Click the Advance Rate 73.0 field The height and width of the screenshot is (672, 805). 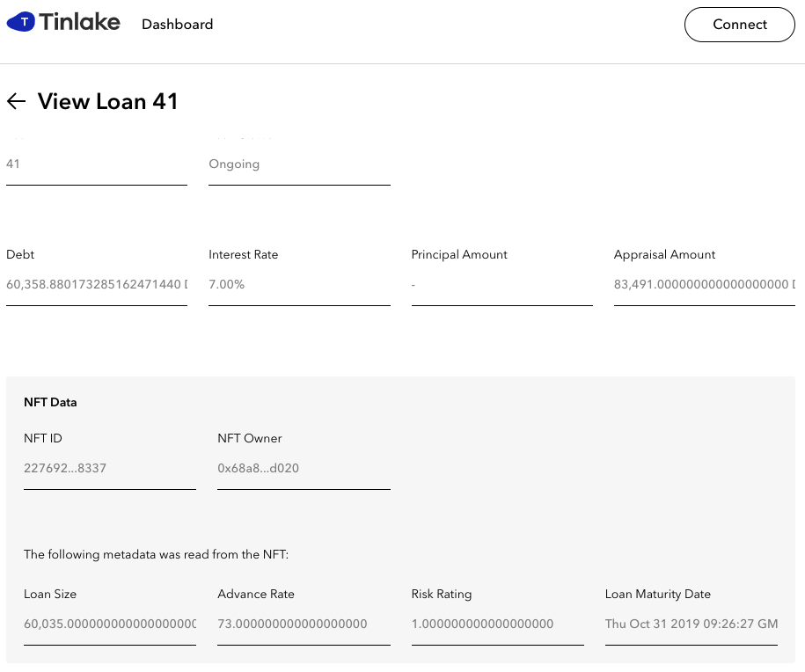pyautogui.click(x=304, y=625)
